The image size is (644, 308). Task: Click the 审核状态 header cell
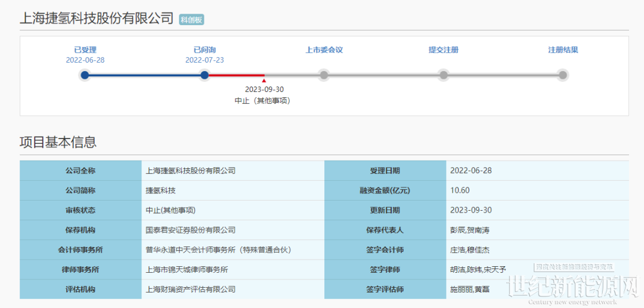click(x=80, y=210)
